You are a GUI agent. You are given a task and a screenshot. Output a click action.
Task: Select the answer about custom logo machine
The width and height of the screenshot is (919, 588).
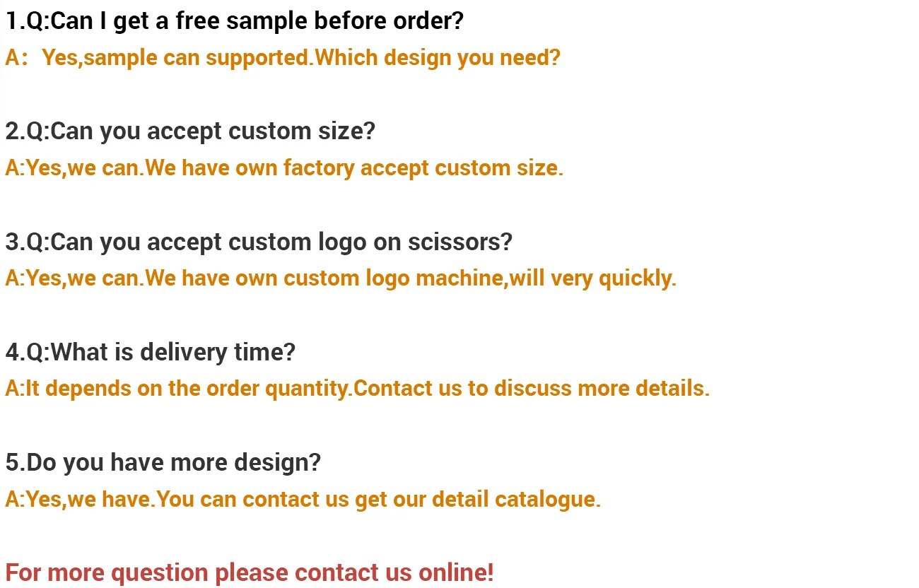tap(341, 278)
